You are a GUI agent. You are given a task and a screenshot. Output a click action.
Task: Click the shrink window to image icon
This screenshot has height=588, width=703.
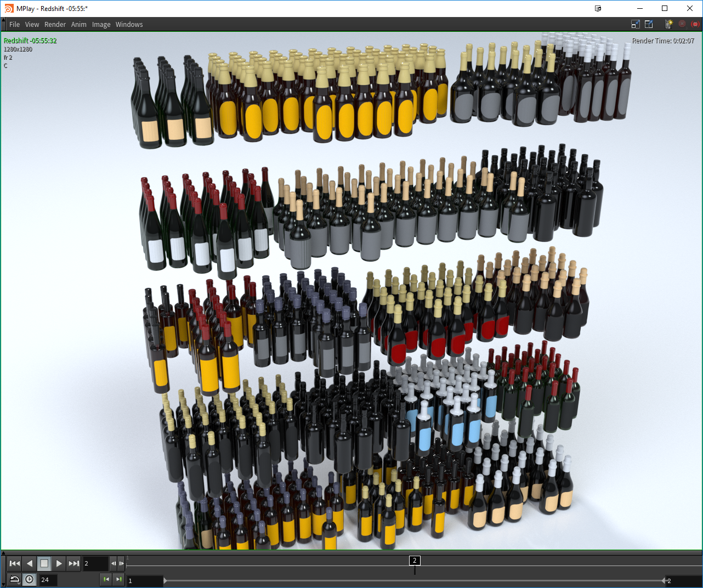tap(636, 24)
